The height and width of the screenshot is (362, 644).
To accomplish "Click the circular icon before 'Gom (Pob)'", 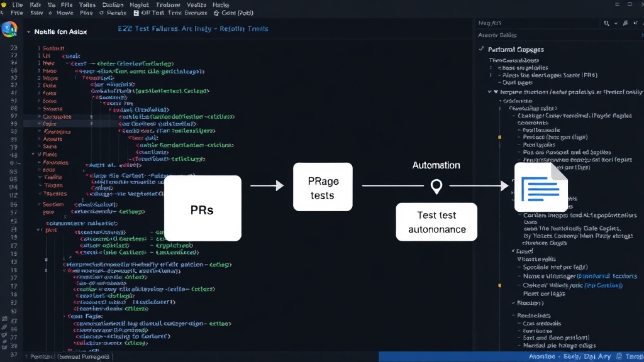I will pyautogui.click(x=216, y=13).
